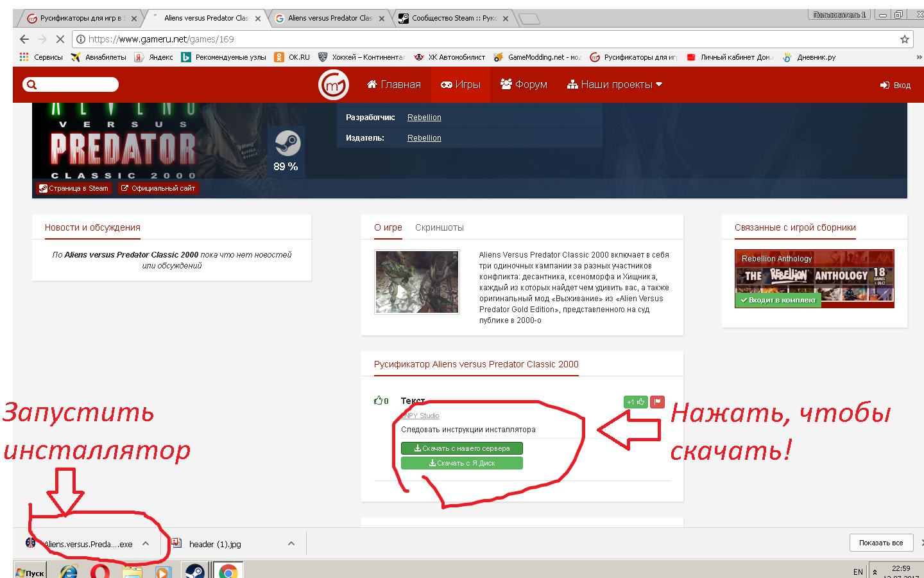Open the Яндекс bookmark
Viewport: 924px width, 578px height.
[x=153, y=57]
